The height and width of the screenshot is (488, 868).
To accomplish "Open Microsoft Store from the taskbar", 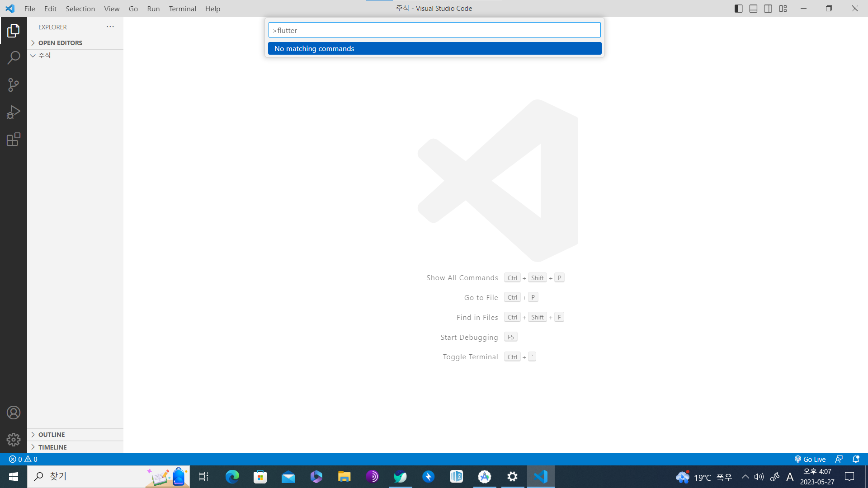I will [x=260, y=477].
